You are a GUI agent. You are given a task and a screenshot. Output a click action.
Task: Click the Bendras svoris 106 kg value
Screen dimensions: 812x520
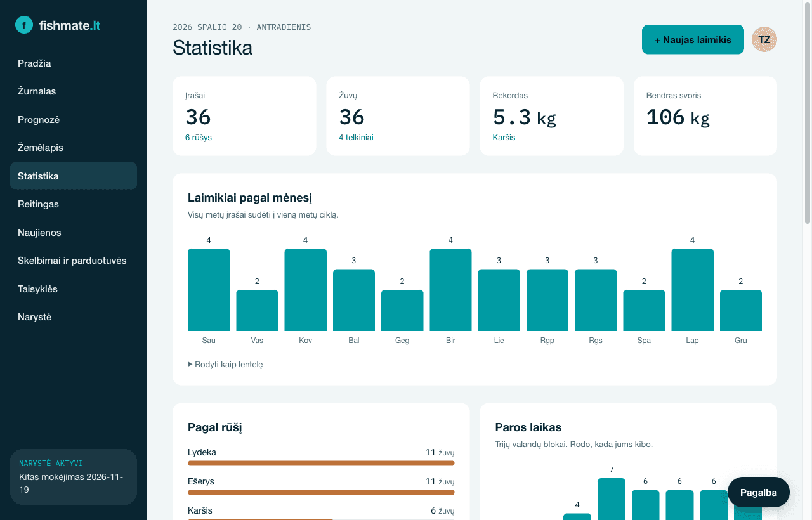pos(678,117)
